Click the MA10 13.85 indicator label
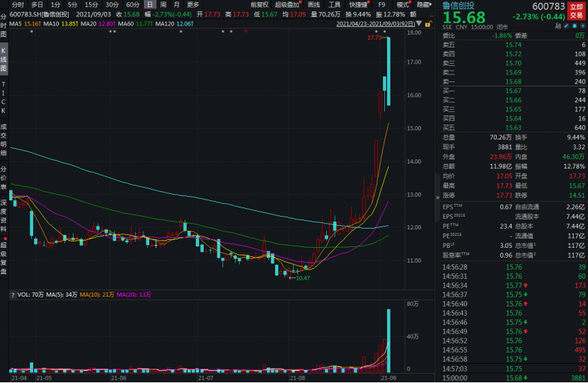588x383 pixels. [61, 23]
